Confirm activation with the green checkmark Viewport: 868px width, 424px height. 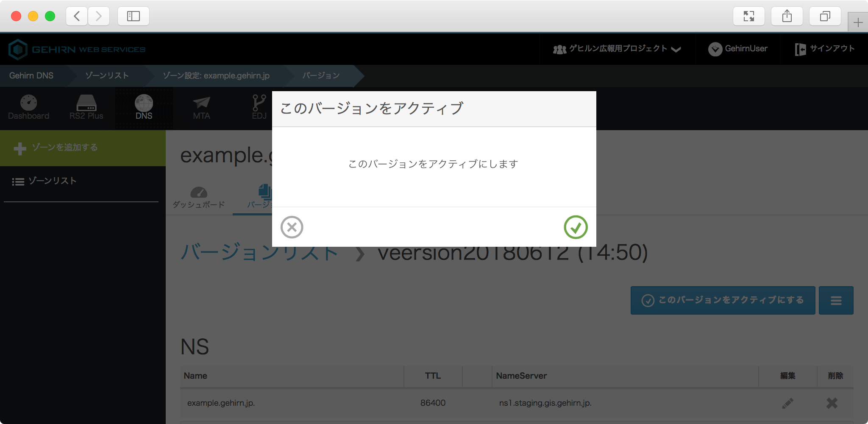[576, 227]
